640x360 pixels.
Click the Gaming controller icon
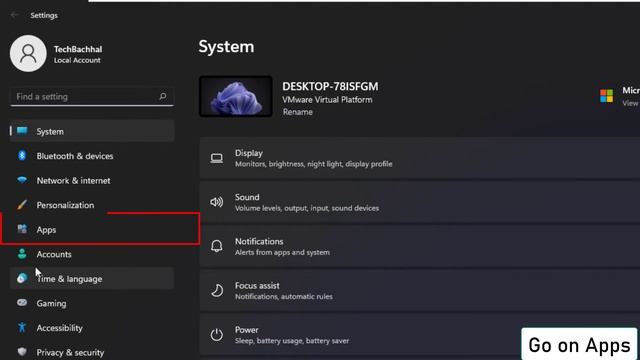(x=22, y=303)
